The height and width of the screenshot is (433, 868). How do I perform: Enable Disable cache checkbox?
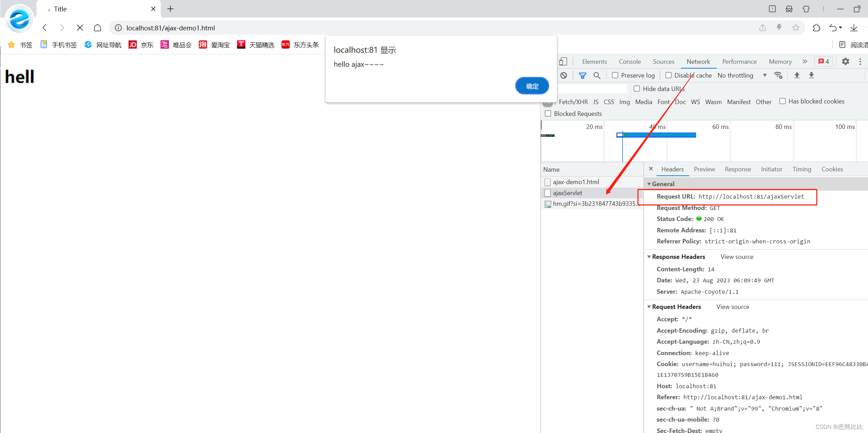coord(667,75)
